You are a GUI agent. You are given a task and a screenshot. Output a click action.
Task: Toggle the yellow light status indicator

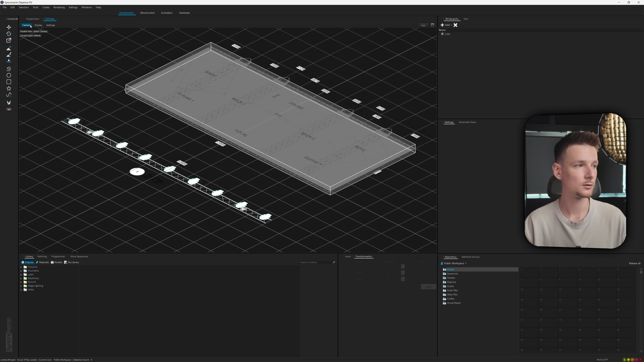(x=629, y=360)
